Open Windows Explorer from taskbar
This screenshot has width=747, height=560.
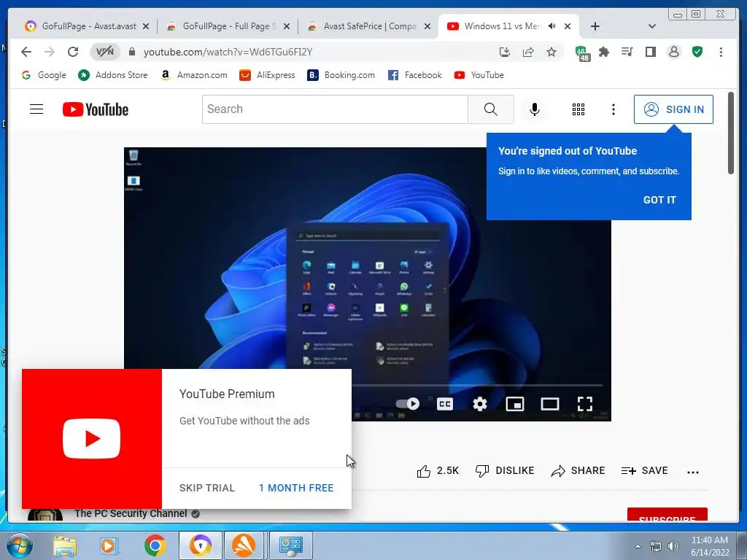coord(65,545)
